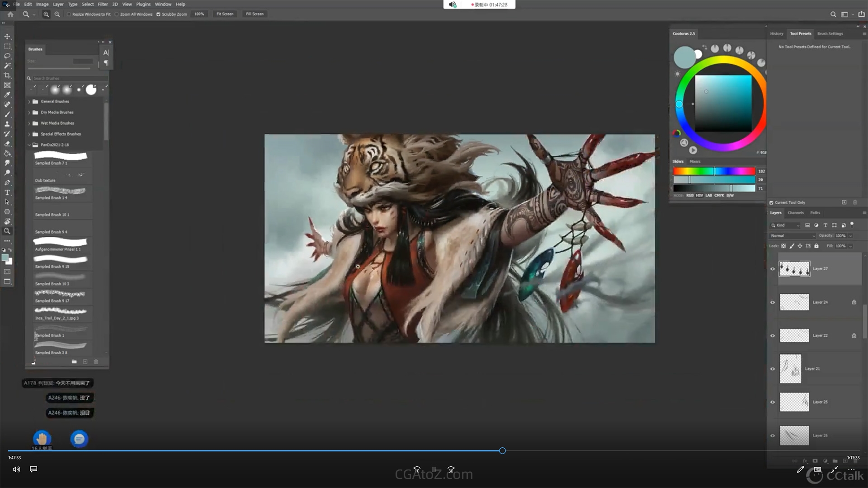Open the Filter menu
The height and width of the screenshot is (488, 868).
(103, 4)
